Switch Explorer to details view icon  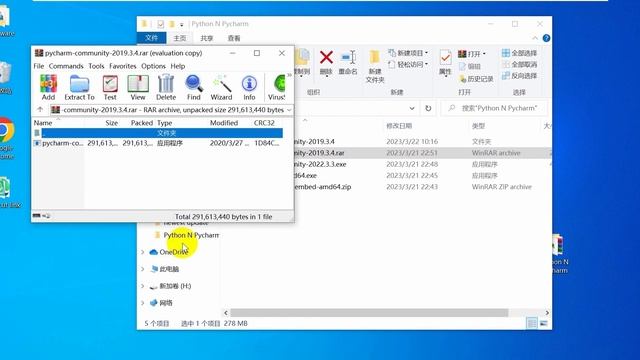[532, 324]
